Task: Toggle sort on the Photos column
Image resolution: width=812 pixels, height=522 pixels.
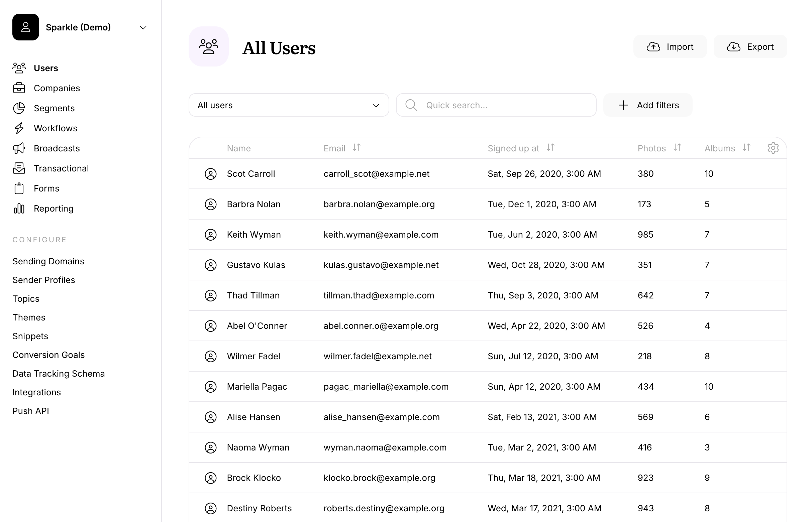Action: tap(677, 147)
